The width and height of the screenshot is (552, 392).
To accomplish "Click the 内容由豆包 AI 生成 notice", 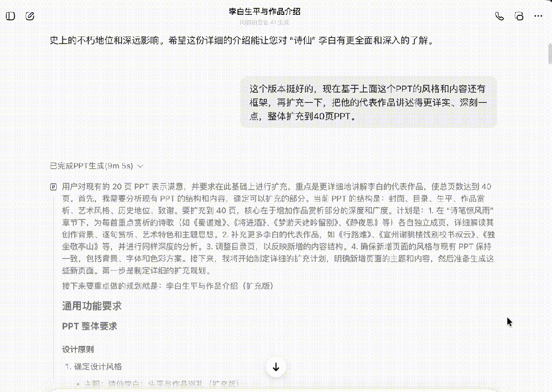I will tap(264, 23).
